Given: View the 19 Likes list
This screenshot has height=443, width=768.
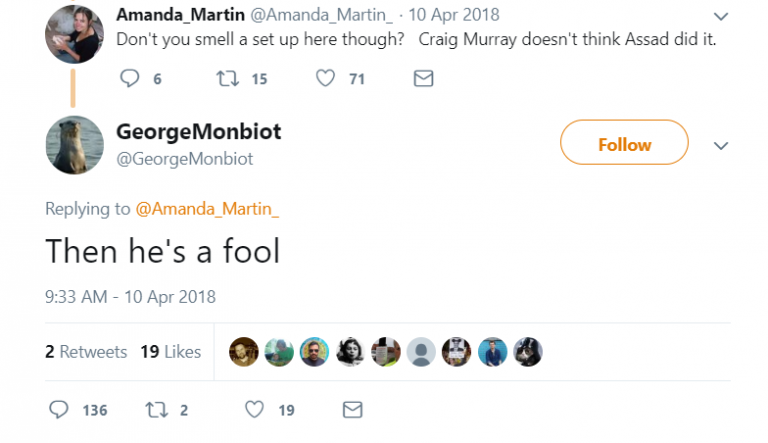Looking at the screenshot, I should pyautogui.click(x=170, y=351).
